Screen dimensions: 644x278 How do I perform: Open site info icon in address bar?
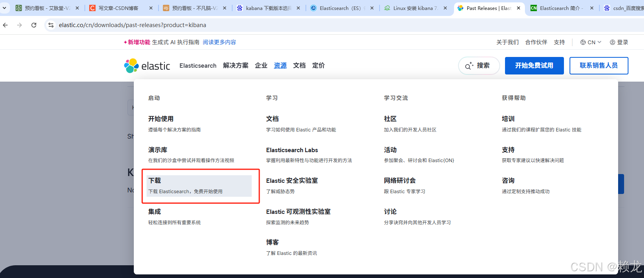click(x=51, y=25)
